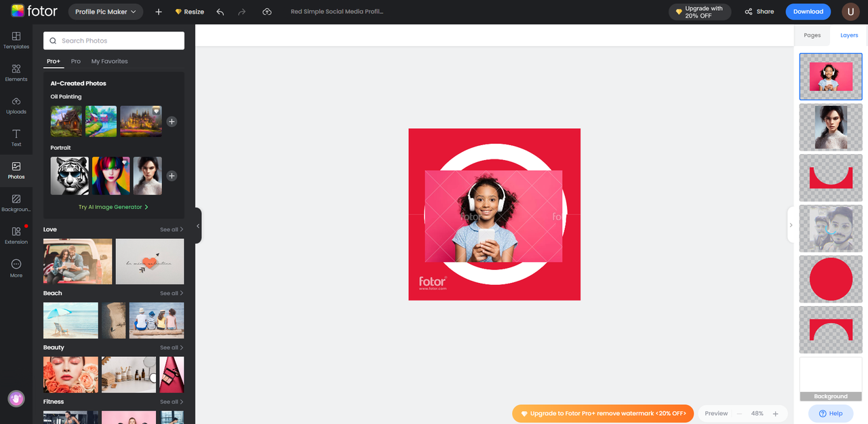
Task: Select the tiger with sunglasses portrait photo
Action: point(70,176)
